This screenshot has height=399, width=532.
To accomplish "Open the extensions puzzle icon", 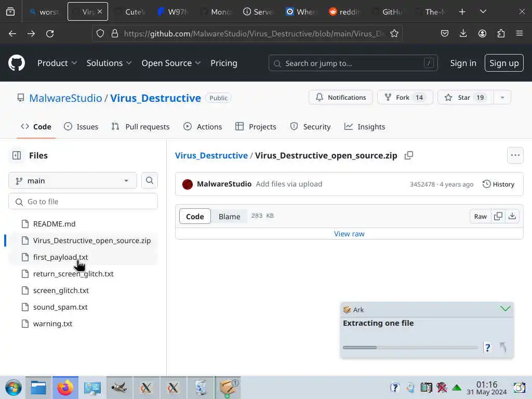I will click(x=501, y=33).
